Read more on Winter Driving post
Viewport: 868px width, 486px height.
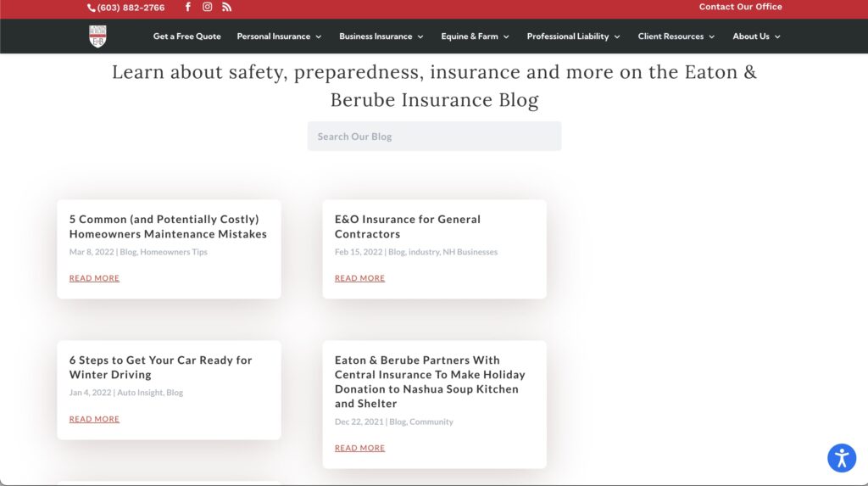click(94, 419)
